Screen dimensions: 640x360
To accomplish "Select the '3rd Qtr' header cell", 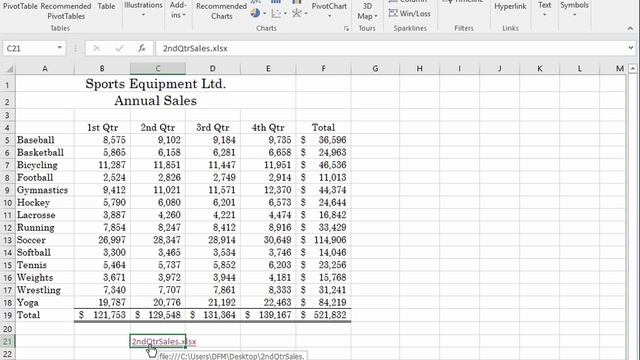I will pos(213,127).
